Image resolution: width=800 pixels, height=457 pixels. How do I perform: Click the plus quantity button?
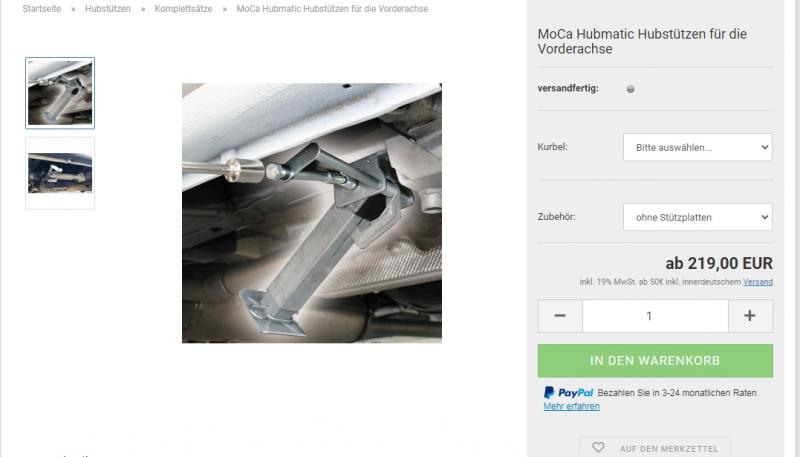pyautogui.click(x=750, y=316)
